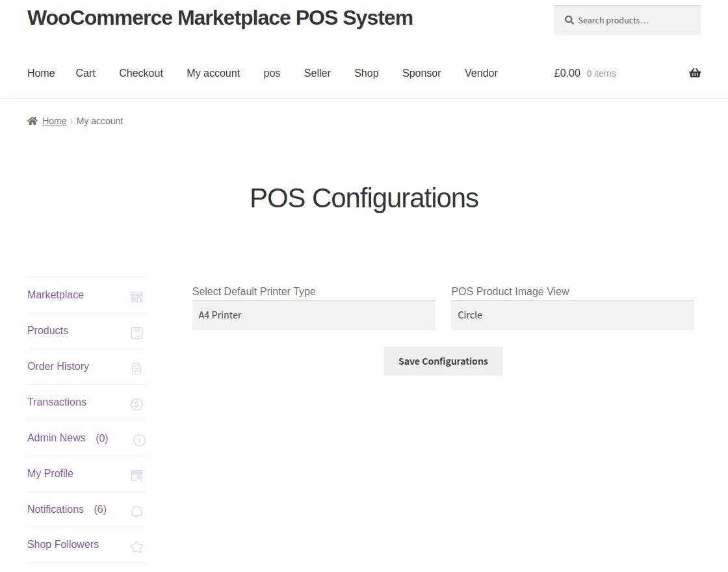Navigate to the Seller page
Screen dimensions: 728x572
pos(317,73)
